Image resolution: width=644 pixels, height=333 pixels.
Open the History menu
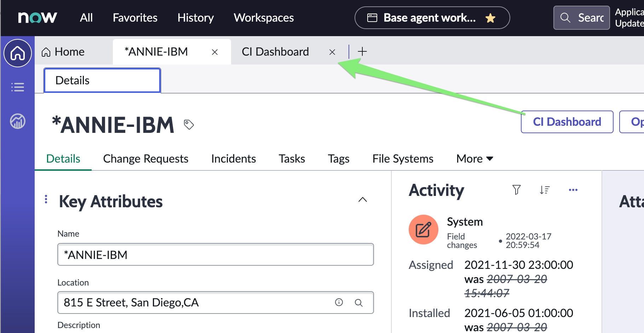coord(195,18)
